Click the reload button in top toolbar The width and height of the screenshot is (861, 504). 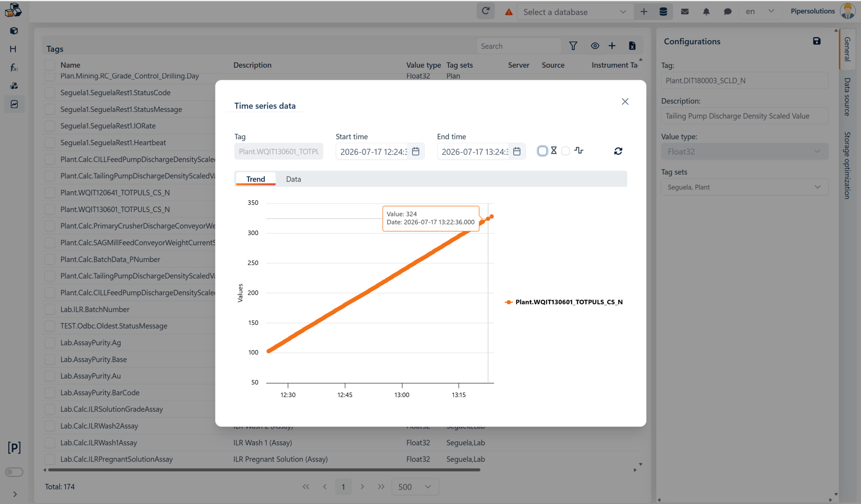(486, 11)
